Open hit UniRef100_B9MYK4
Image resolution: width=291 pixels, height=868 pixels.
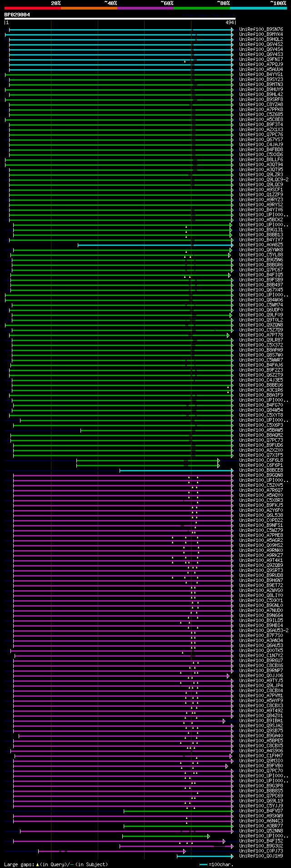click(261, 35)
